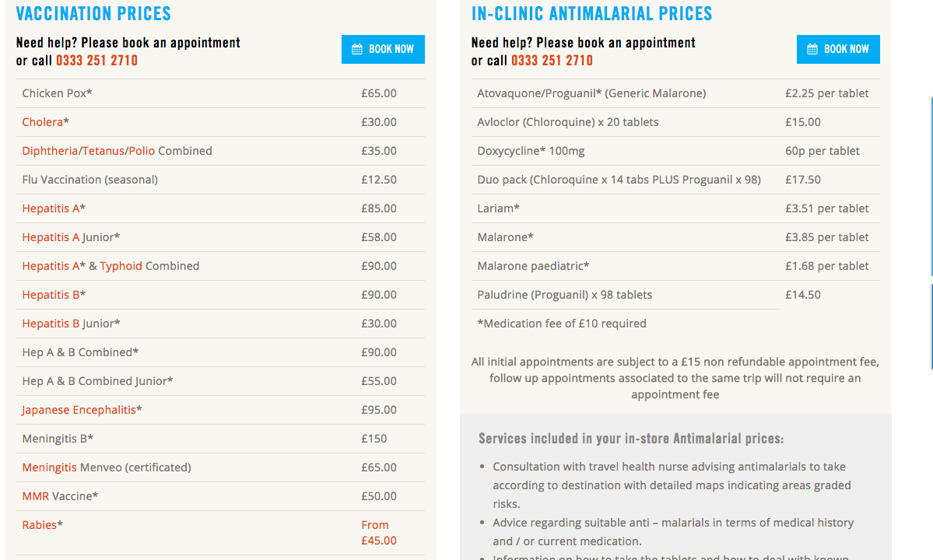Open the Cholera vaccine link
933x560 pixels.
[x=42, y=122]
